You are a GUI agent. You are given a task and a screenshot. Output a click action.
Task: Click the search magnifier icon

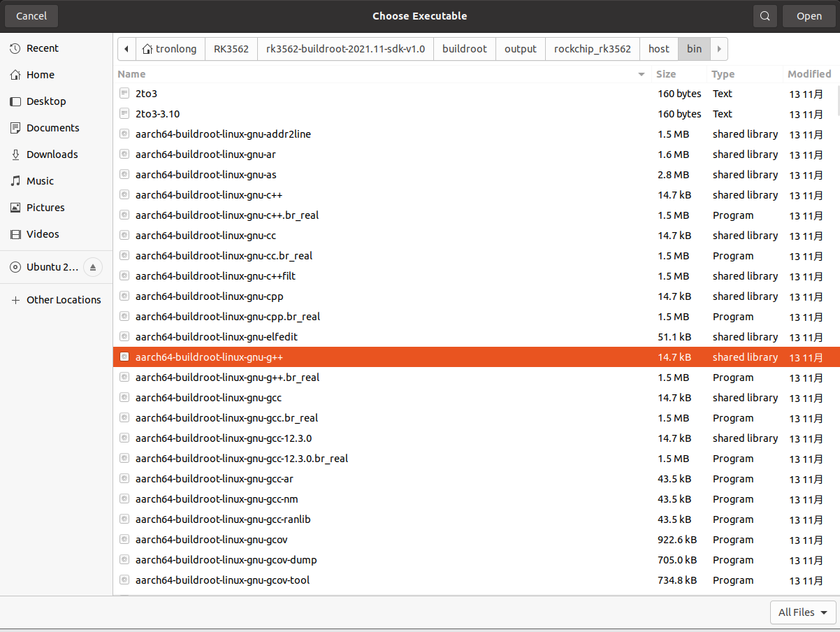click(765, 16)
